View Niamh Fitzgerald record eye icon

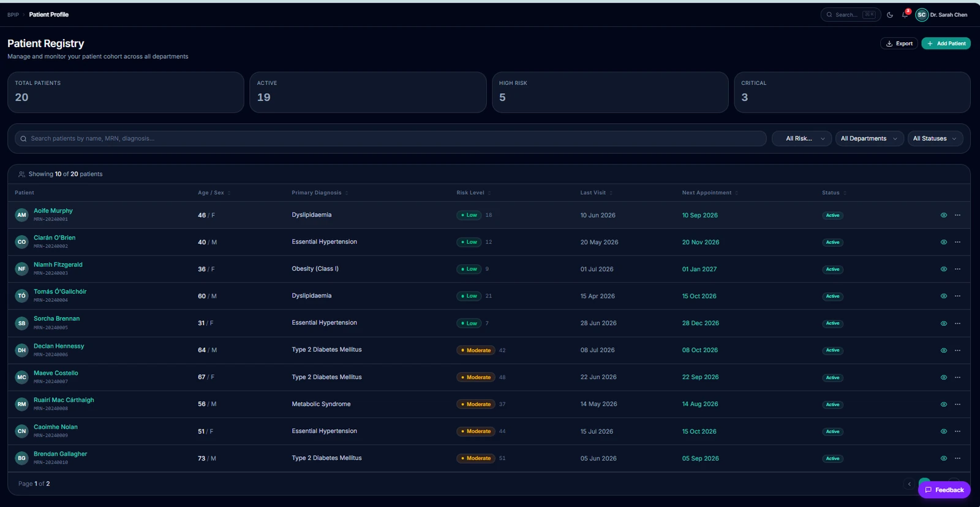[x=944, y=269]
